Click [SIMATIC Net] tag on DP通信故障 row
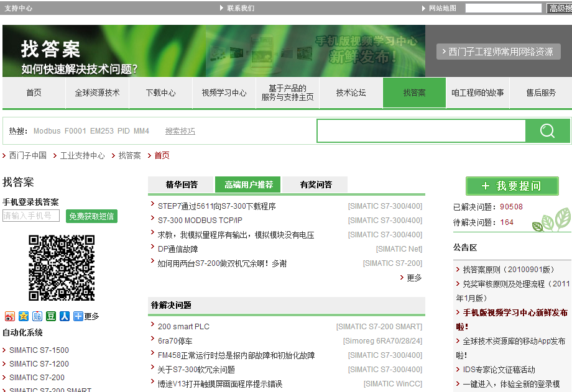Image resolution: width=572 pixels, height=392 pixels. click(x=399, y=249)
